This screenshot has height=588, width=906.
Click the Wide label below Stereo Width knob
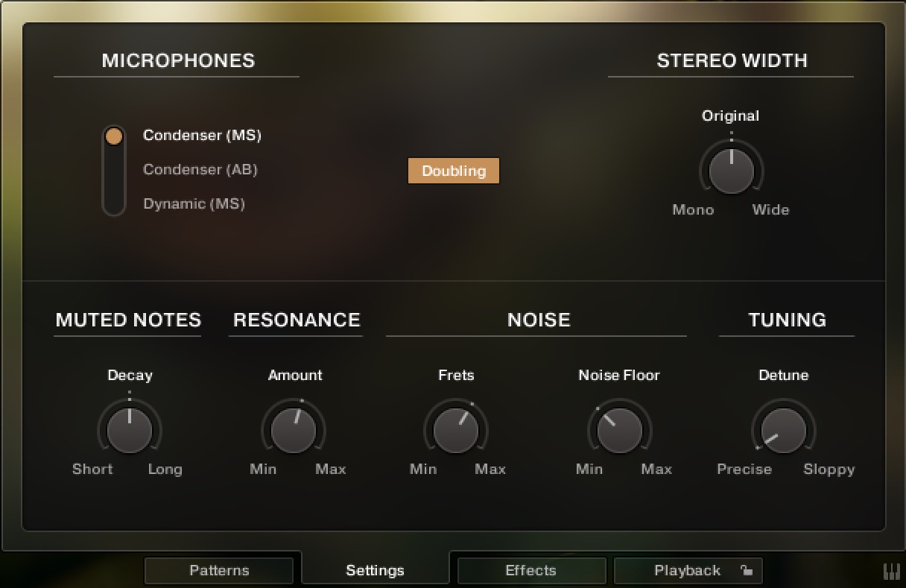pos(770,209)
